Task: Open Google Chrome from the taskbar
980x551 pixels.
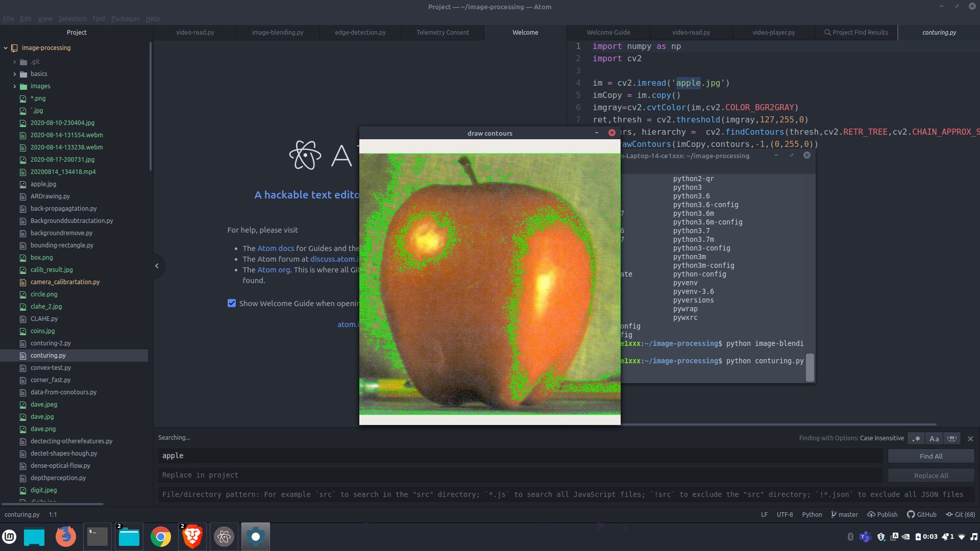Action: coord(160,537)
